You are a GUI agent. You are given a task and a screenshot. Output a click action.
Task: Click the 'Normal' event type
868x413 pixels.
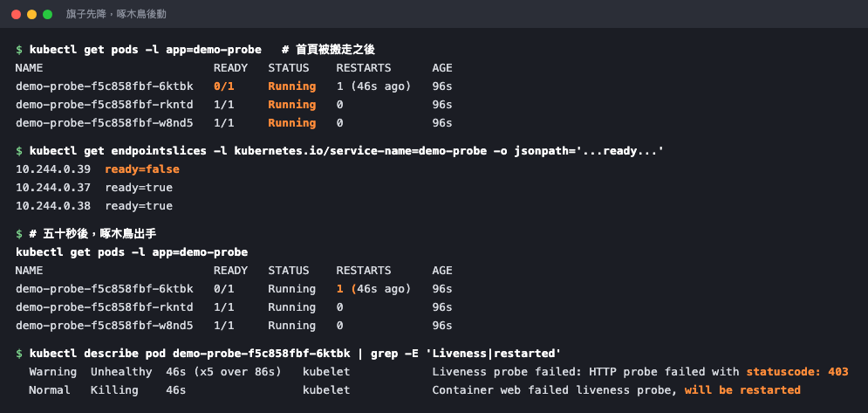tap(49, 390)
